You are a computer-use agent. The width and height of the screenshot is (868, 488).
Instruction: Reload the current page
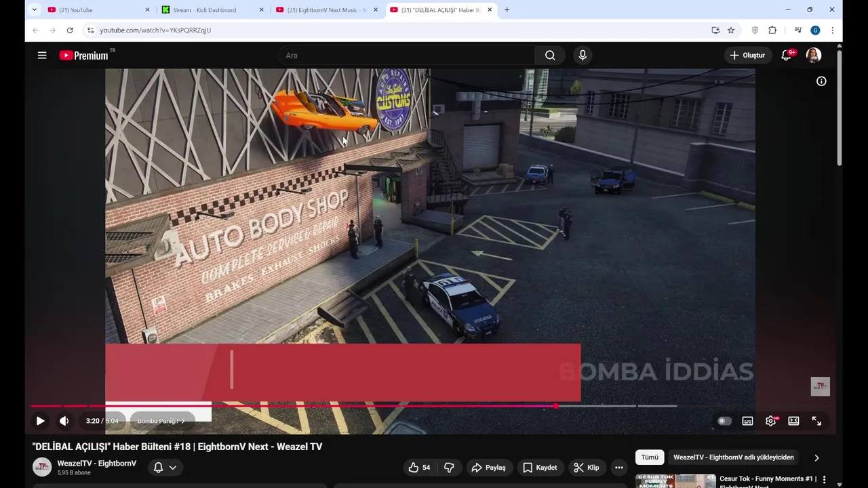[70, 30]
